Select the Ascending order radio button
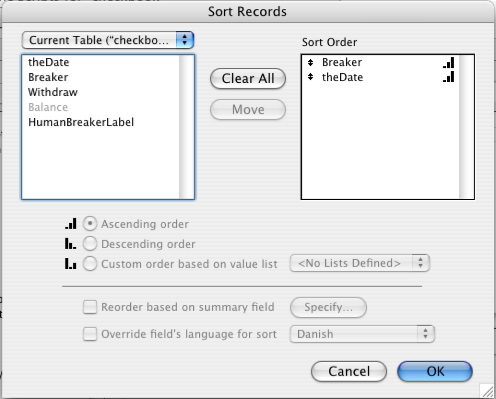496x399 pixels. pos(90,224)
